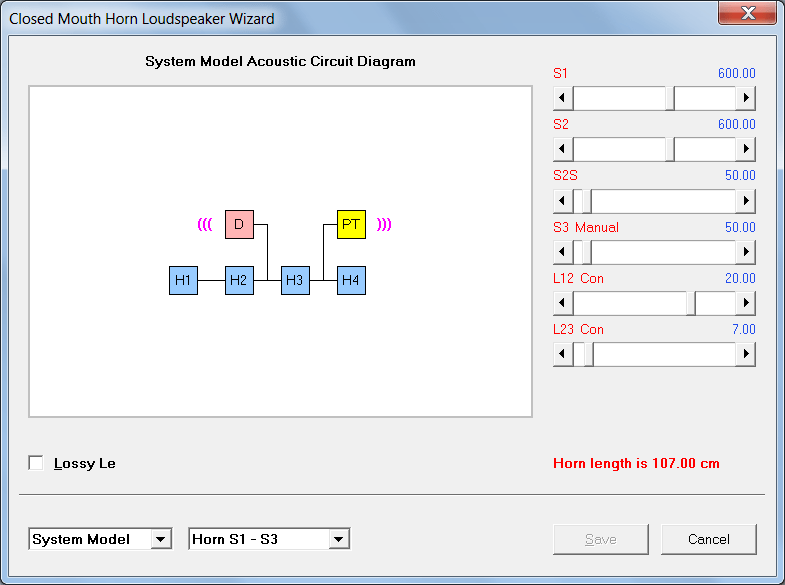The height and width of the screenshot is (585, 785).
Task: Click the S1 value 600.00
Action: [x=736, y=73]
